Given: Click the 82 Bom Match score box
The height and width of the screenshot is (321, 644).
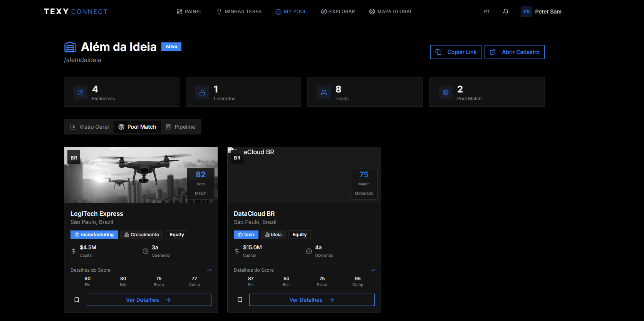Looking at the screenshot, I should coord(201,183).
